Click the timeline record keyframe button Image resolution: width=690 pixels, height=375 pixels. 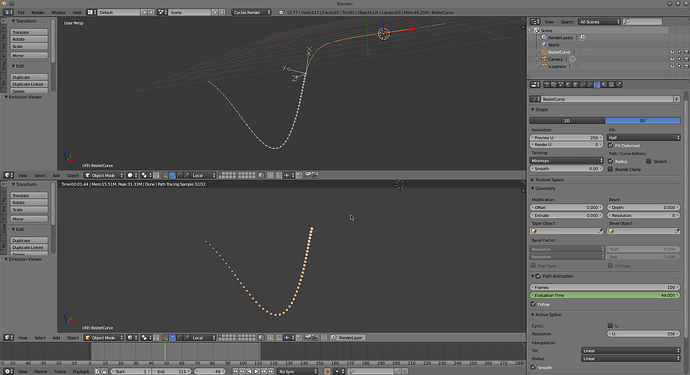[x=327, y=371]
